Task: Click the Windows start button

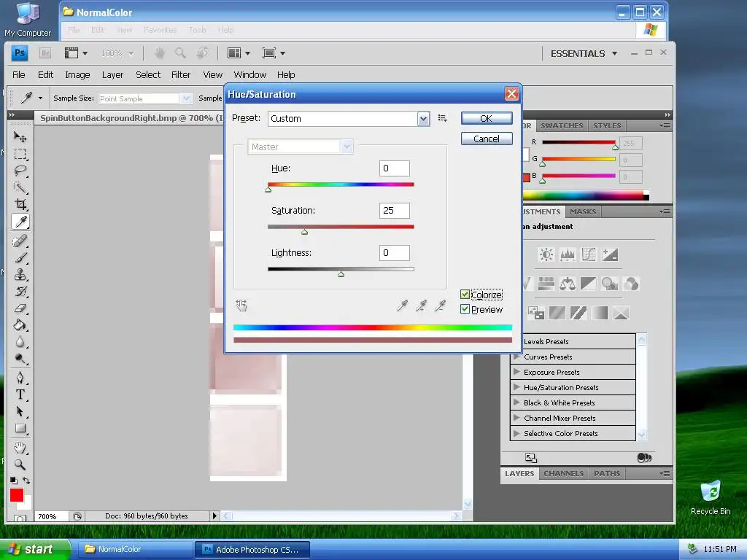Action: (34, 549)
